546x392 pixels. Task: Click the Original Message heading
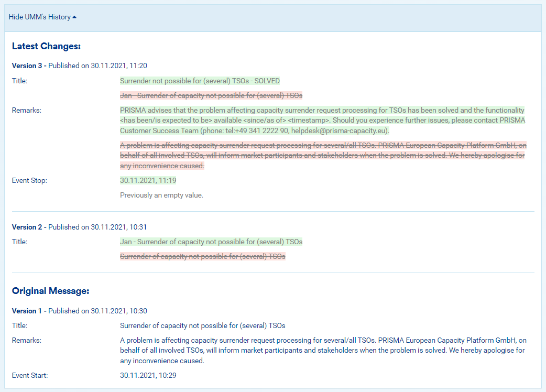[x=50, y=290]
